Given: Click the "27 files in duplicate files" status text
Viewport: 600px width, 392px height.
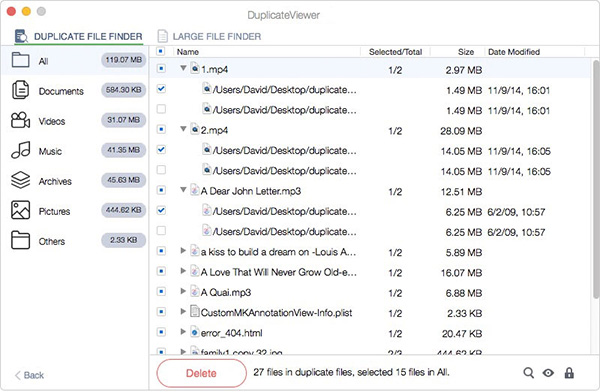Looking at the screenshot, I should (x=351, y=372).
